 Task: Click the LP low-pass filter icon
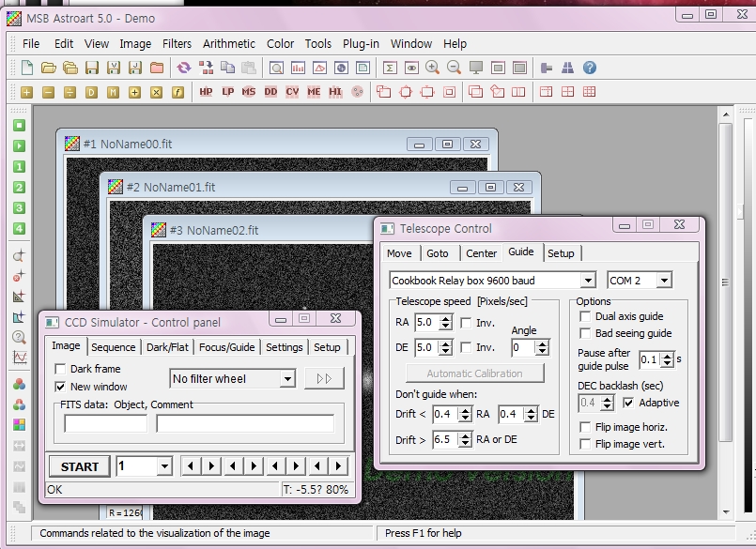227,92
